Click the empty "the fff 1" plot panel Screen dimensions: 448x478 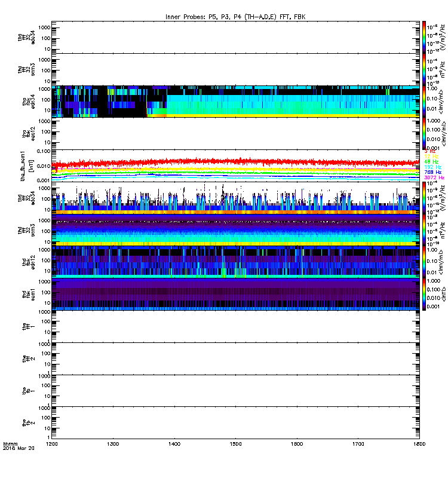pos(235,326)
